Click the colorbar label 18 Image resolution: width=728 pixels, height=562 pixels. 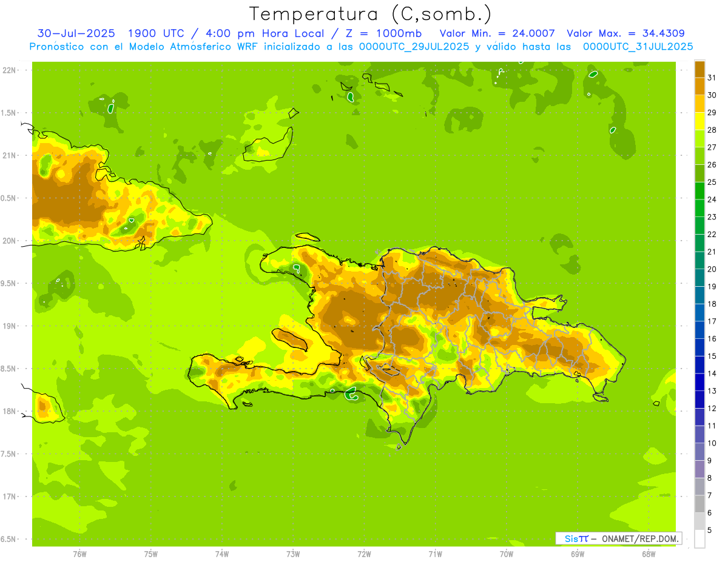(712, 304)
